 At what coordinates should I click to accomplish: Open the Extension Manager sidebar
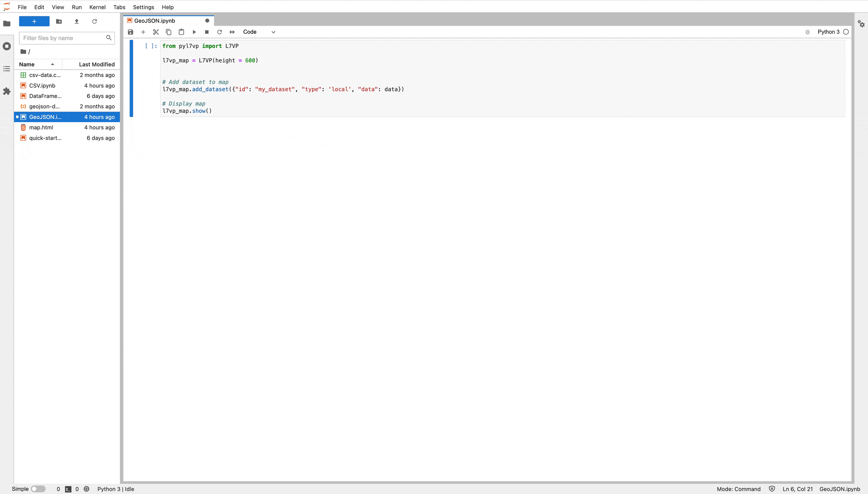tap(7, 91)
